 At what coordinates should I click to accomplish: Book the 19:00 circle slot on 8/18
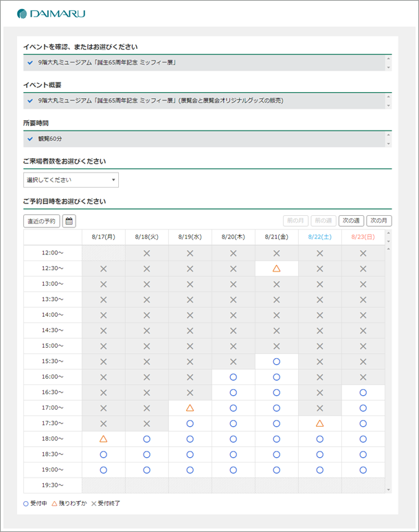pyautogui.click(x=146, y=470)
